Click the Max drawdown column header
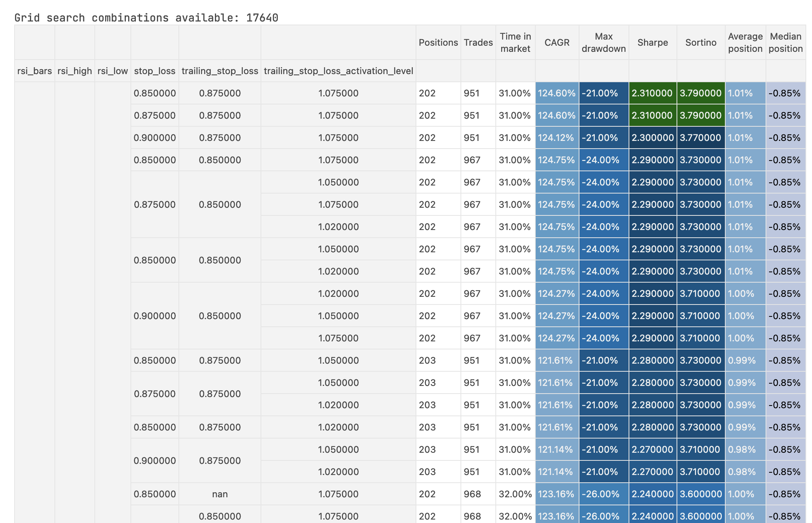 pyautogui.click(x=604, y=43)
